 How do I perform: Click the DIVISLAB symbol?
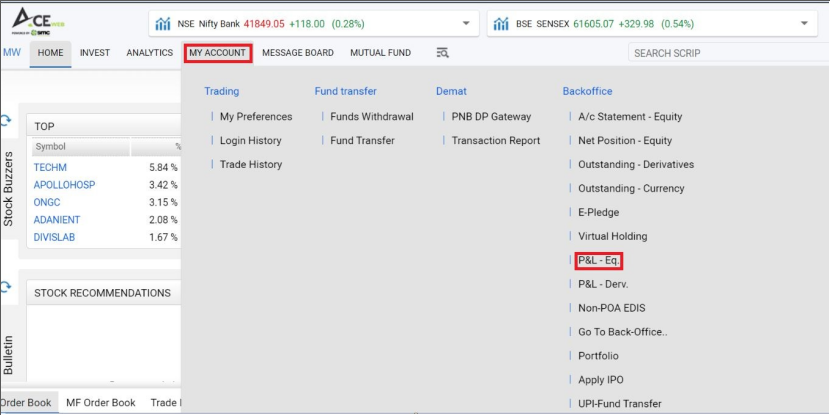click(54, 237)
